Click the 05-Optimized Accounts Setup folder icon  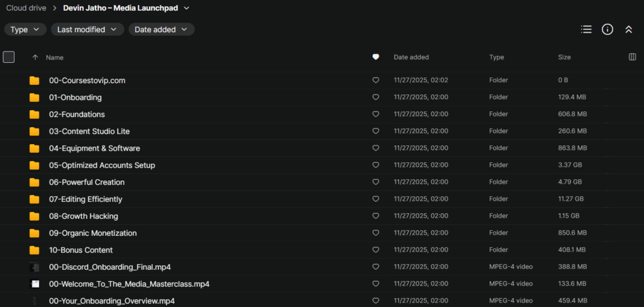click(x=35, y=165)
